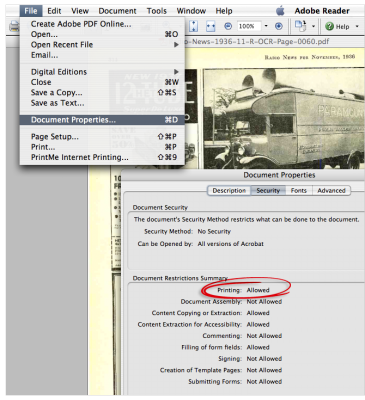Screen dimensions: 365x400
Task: Click the 'No Security' security method value
Action: [x=214, y=231]
